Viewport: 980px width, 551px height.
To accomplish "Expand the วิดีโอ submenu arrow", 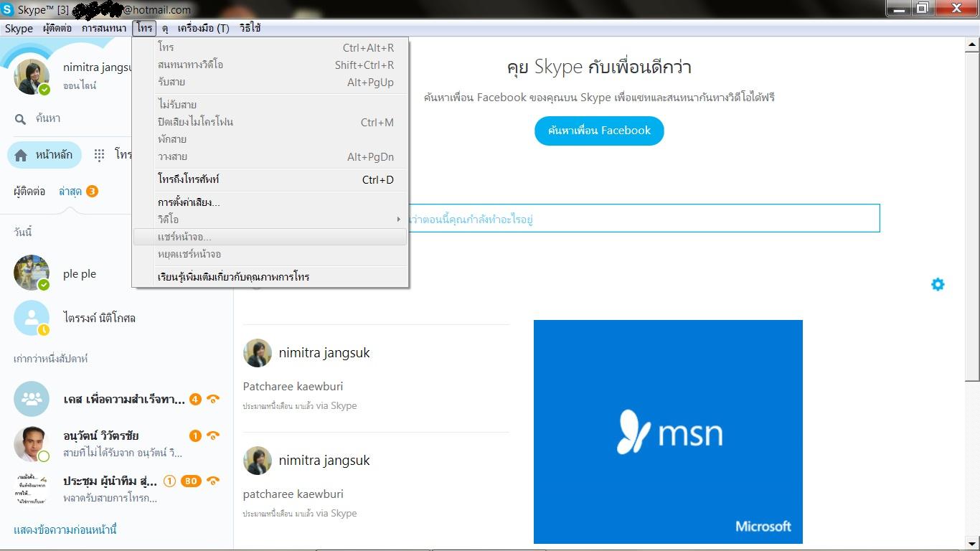I will click(399, 220).
